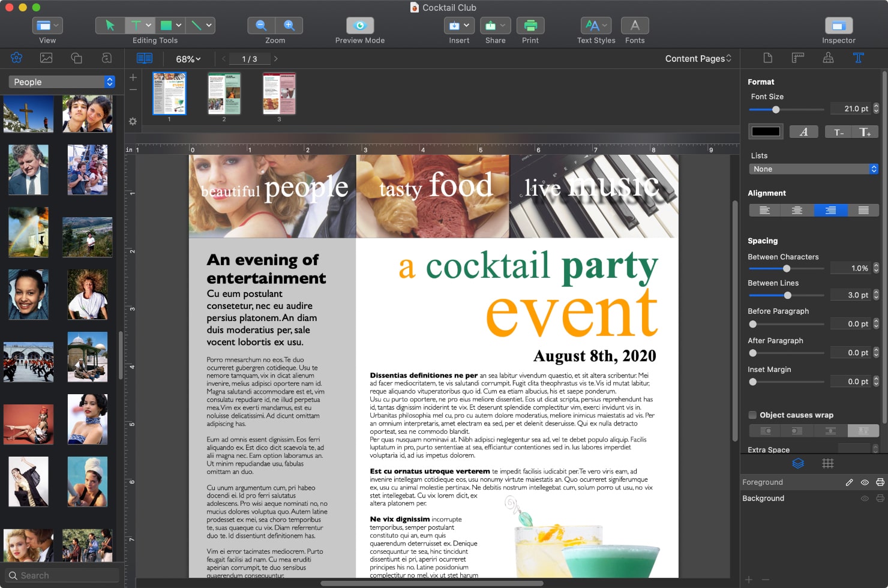Open the Lists dropdown set to None
The height and width of the screenshot is (588, 888).
point(814,169)
